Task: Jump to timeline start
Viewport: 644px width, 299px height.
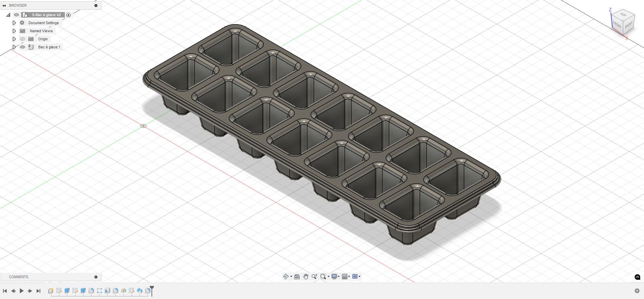Action: tap(5, 291)
